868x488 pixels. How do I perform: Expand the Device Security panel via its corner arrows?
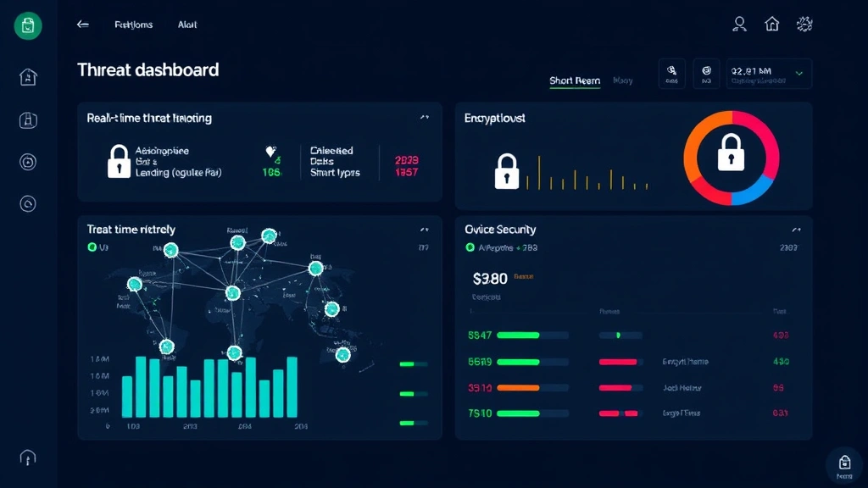pyautogui.click(x=794, y=228)
